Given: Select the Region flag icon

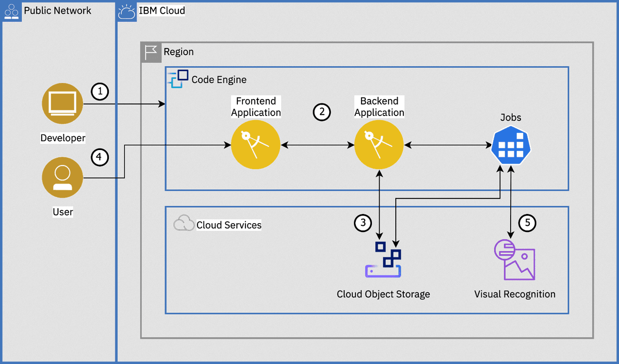Looking at the screenshot, I should pos(150,52).
